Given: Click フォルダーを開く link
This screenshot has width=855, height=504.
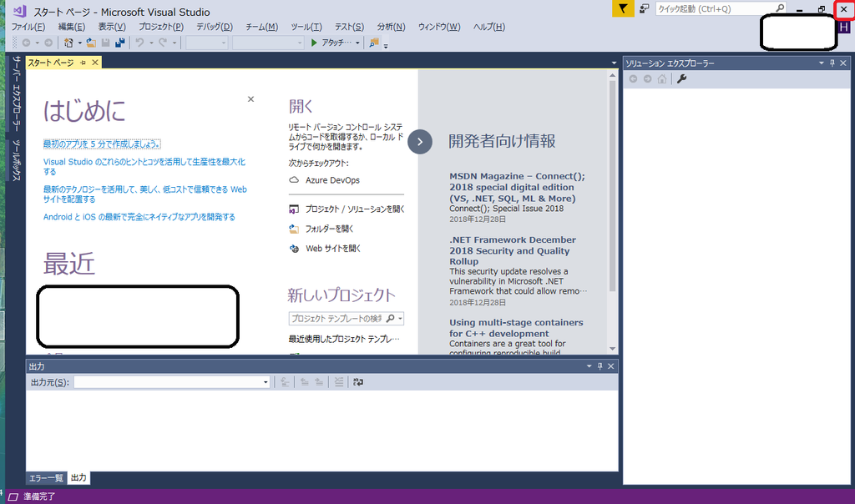Looking at the screenshot, I should pos(329,229).
